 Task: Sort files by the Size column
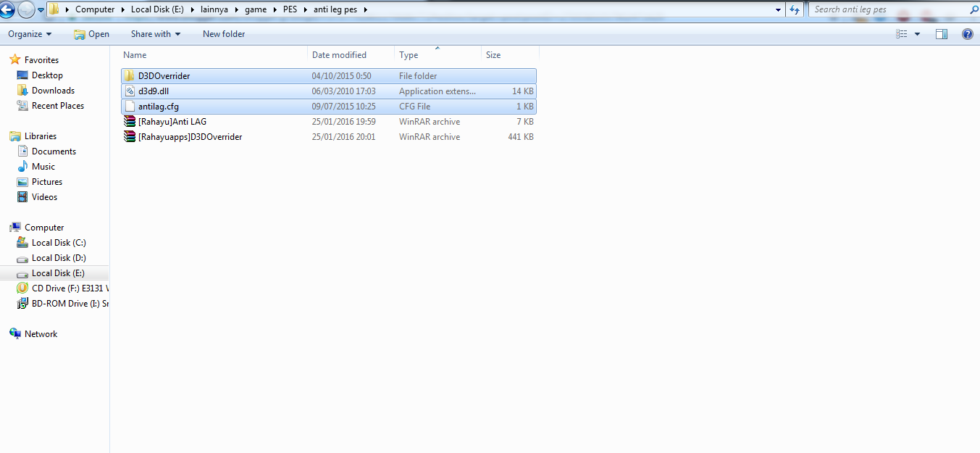(493, 54)
